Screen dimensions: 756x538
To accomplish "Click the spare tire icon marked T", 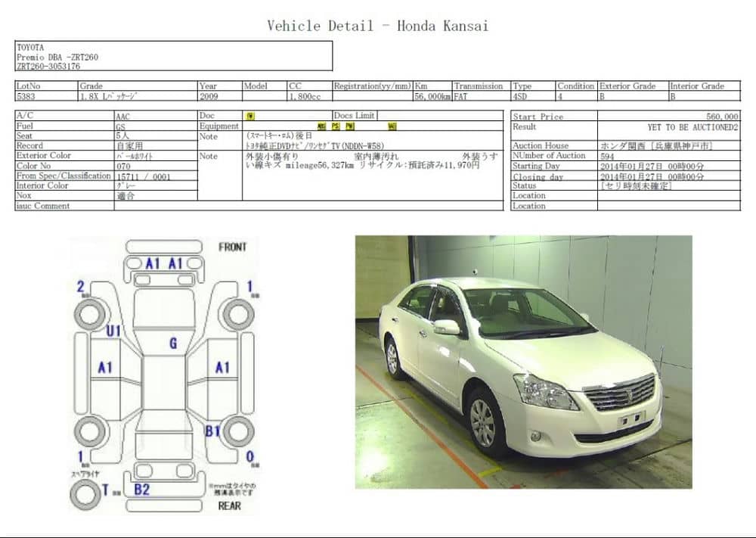I will (85, 495).
